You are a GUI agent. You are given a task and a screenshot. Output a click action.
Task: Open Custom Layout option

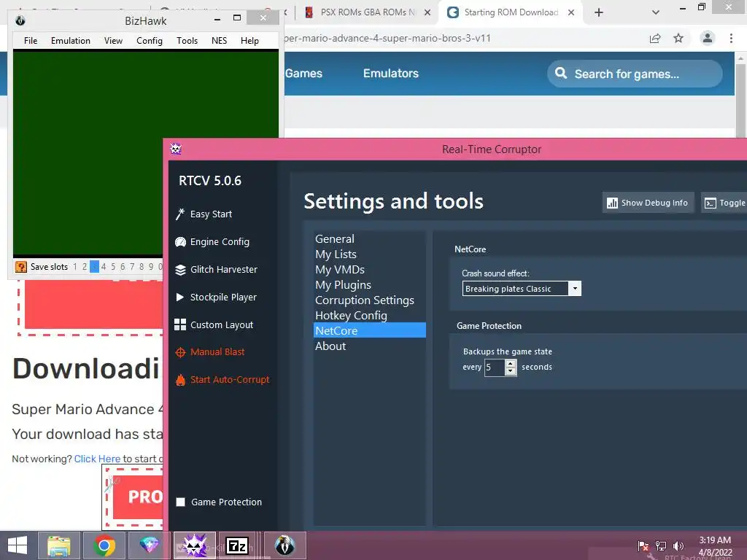(214, 324)
